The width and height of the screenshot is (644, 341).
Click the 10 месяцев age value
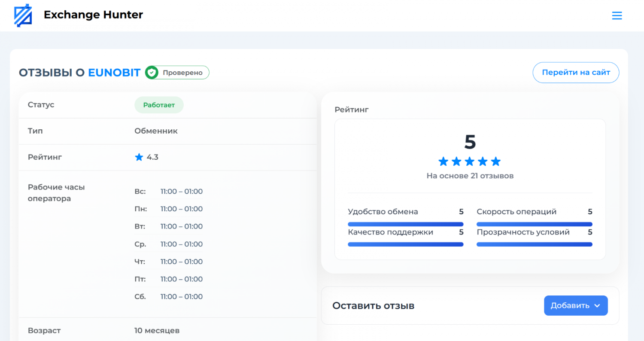(157, 331)
